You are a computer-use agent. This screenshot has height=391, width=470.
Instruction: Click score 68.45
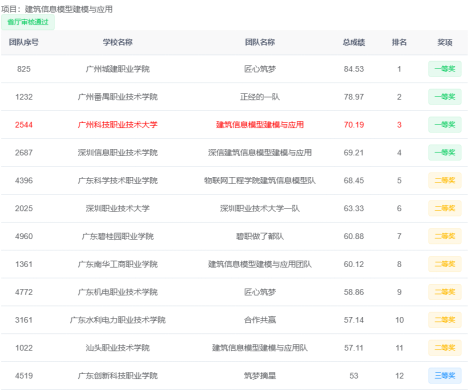coord(354,181)
